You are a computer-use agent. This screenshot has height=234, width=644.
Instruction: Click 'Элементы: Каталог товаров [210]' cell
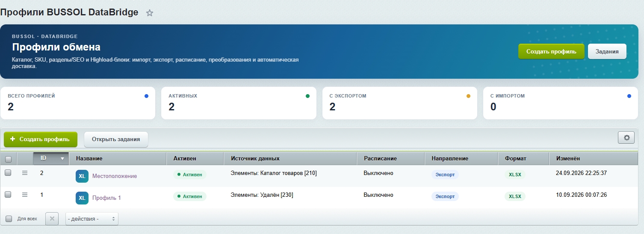274,173
